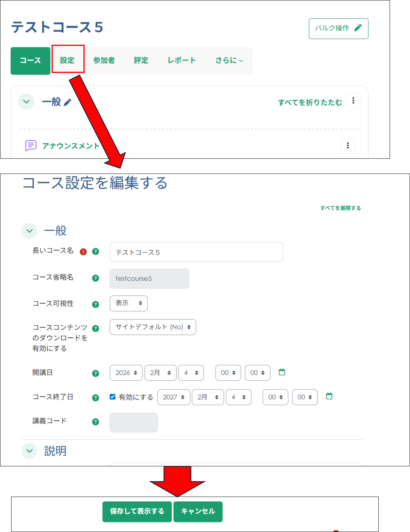Screen dimensions: 410x532
Task: Open アナウンスメント three-dot actions menu
Action: (348, 146)
